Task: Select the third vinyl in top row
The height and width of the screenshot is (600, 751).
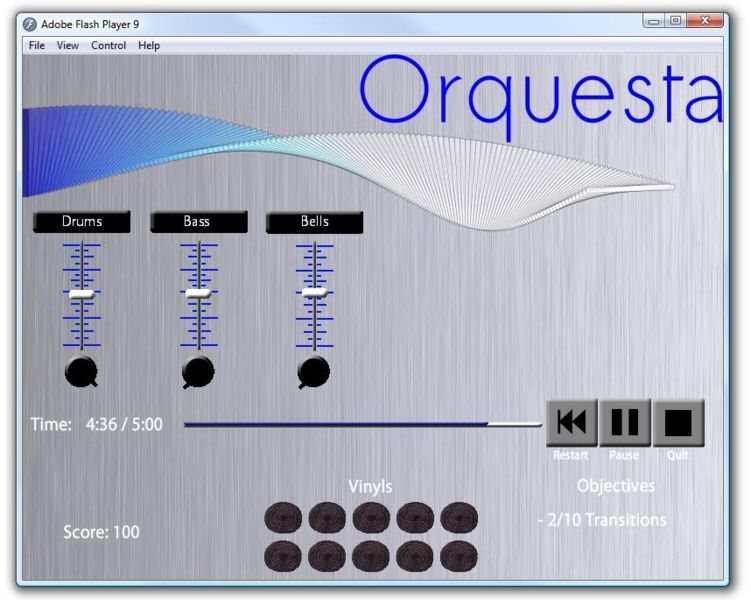Action: click(371, 517)
